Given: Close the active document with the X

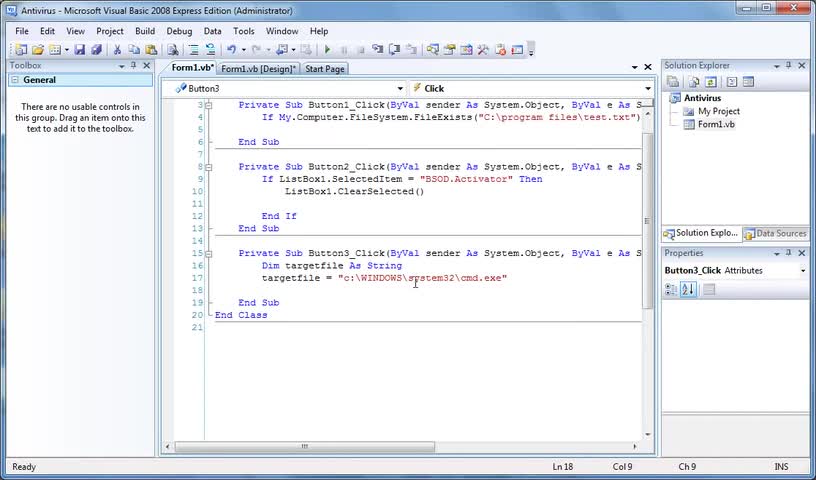Looking at the screenshot, I should point(648,67).
